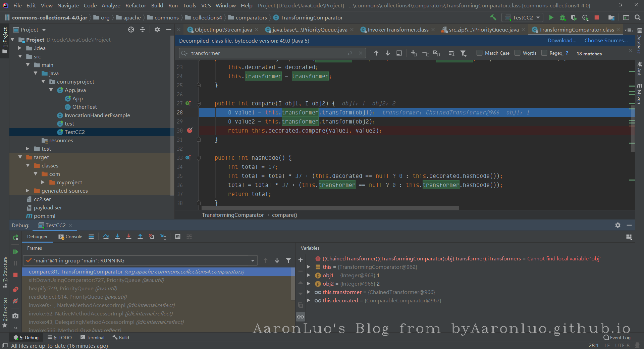The height and width of the screenshot is (349, 644).
Task: Open the Evaluate Expression calculator
Action: click(x=178, y=237)
